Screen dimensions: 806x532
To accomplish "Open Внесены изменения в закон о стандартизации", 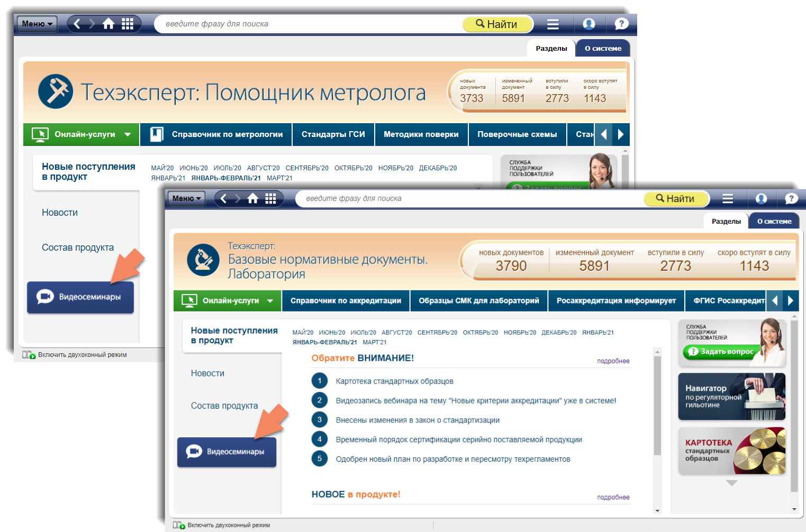I will [x=418, y=420].
